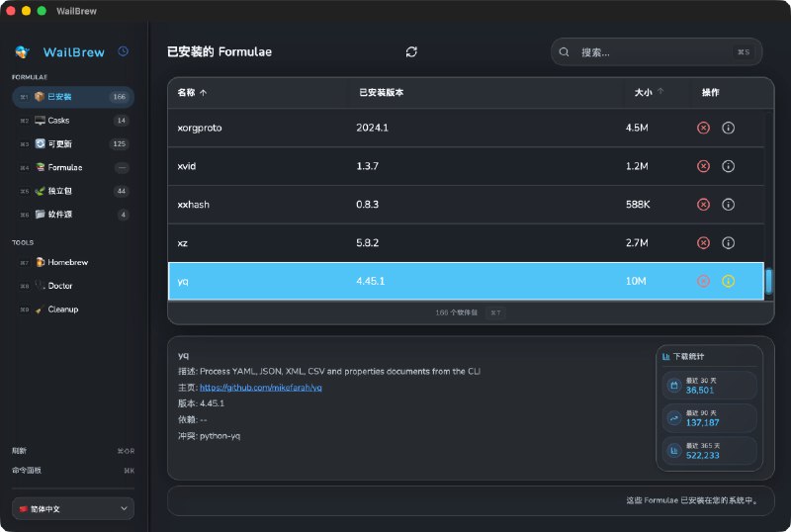Click the WailBrew logo icon in the sidebar
Viewport: 791px width, 532px height.
(23, 52)
